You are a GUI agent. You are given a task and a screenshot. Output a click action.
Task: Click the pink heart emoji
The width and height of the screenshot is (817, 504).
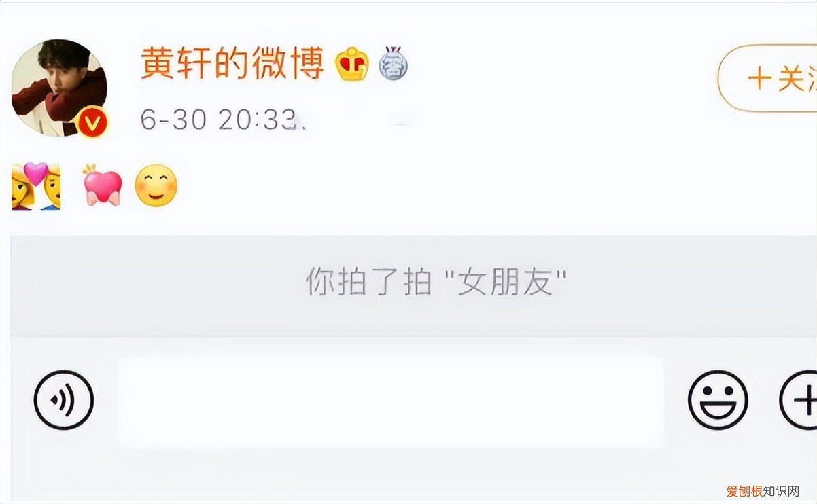pyautogui.click(x=103, y=186)
